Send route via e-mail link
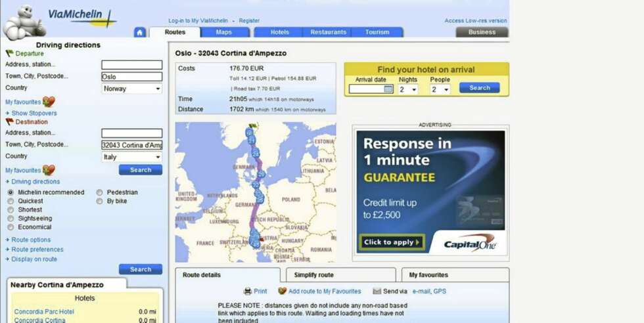Image resolution: width=644 pixels, height=323 pixels. [x=421, y=291]
